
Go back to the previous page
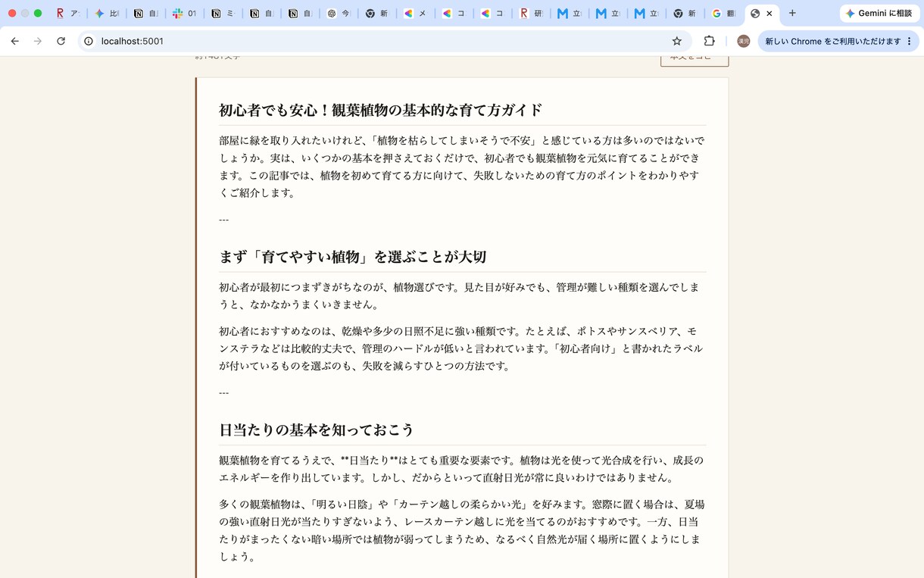[x=15, y=41]
